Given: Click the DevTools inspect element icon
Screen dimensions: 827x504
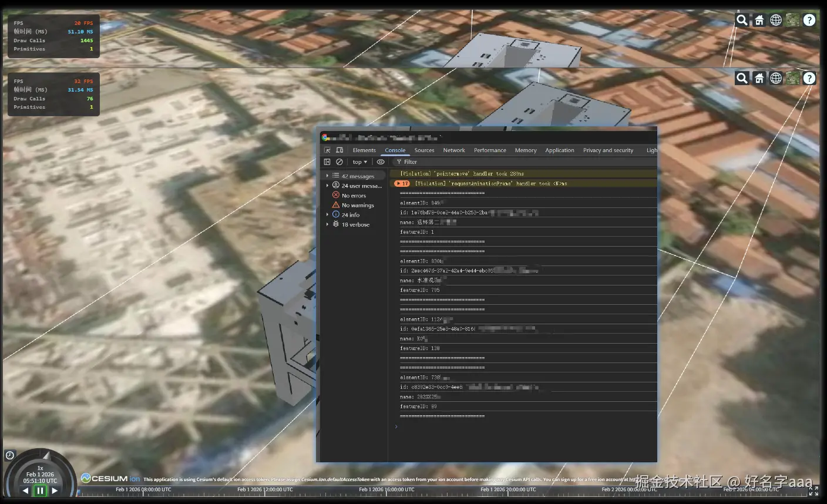Looking at the screenshot, I should [327, 150].
